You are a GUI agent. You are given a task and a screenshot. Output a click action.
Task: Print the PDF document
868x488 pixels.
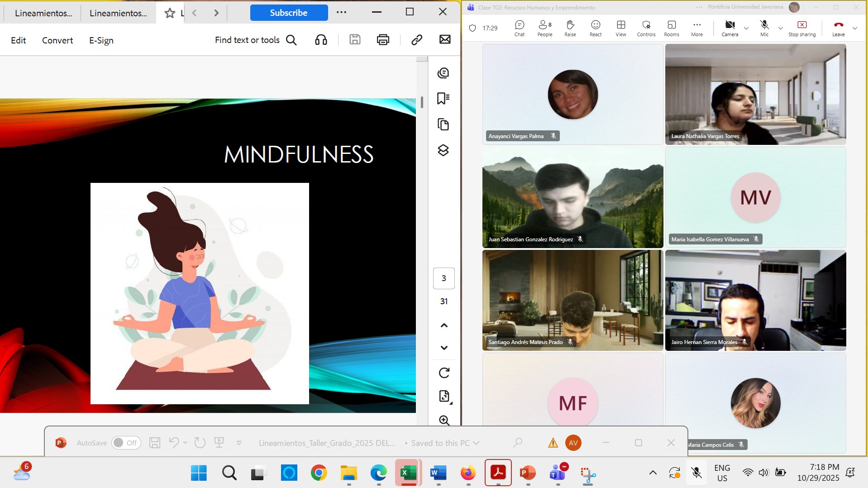point(383,40)
